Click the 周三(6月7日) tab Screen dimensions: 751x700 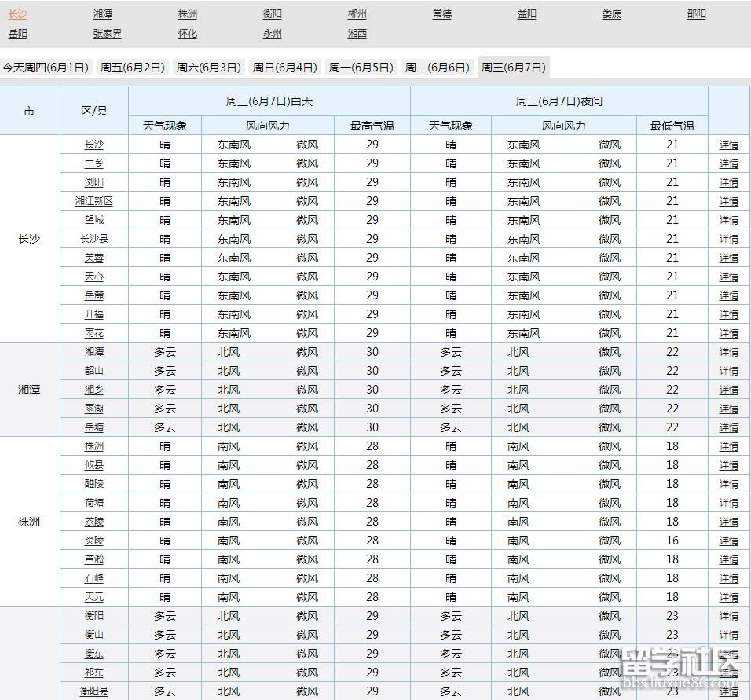coord(512,68)
